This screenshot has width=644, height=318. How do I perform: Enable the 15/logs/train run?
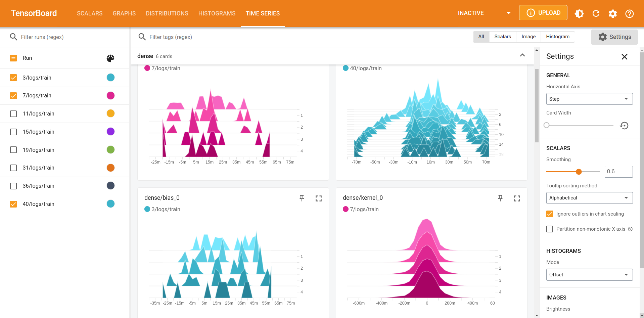pyautogui.click(x=13, y=132)
